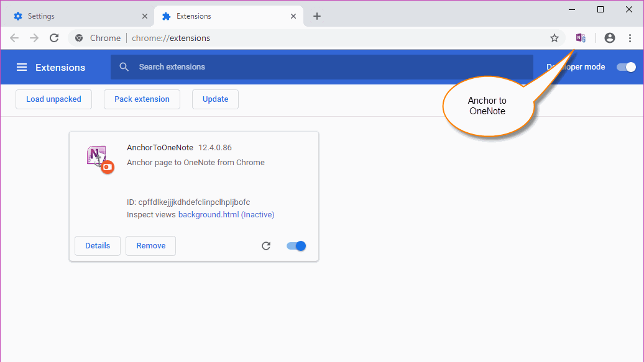Bookmark this page with the star icon
644x362 pixels.
(x=554, y=38)
